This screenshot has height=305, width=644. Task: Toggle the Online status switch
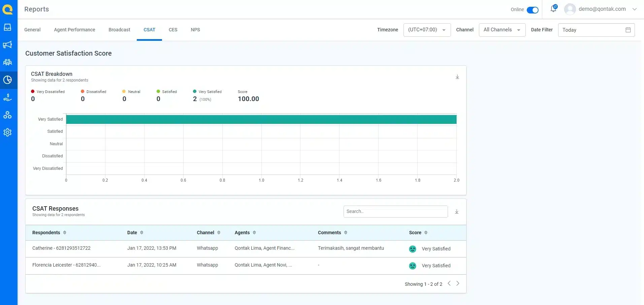pos(533,10)
